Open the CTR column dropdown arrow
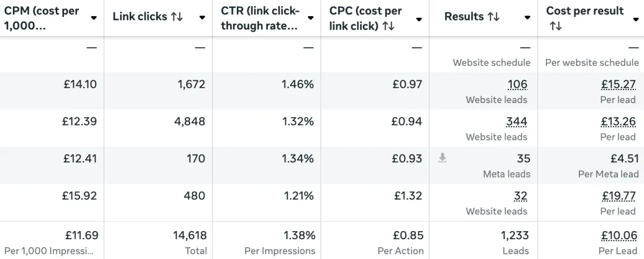 coord(311,18)
